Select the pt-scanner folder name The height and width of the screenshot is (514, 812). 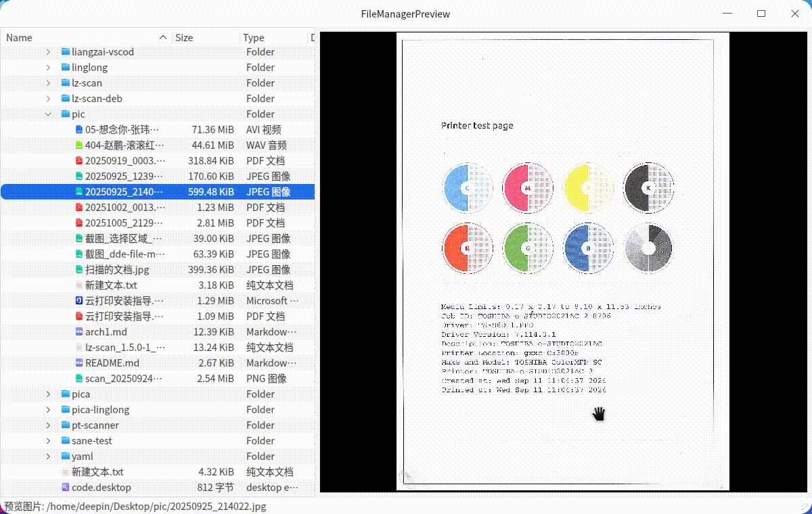coord(95,425)
